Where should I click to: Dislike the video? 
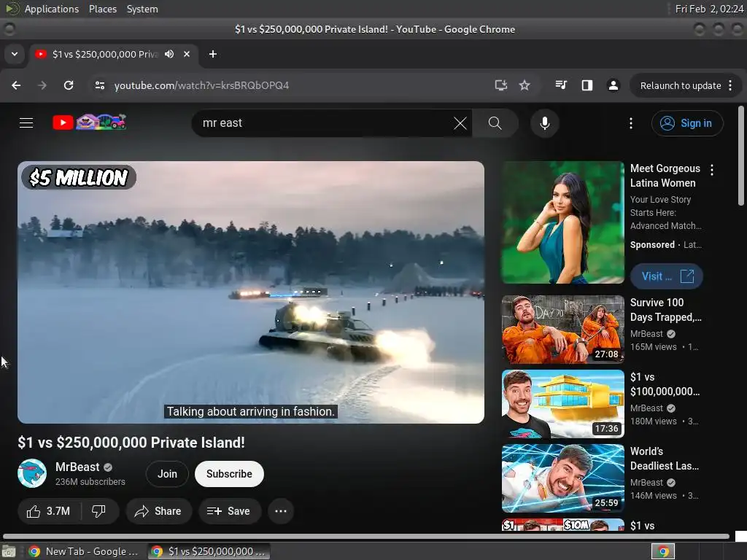[98, 511]
